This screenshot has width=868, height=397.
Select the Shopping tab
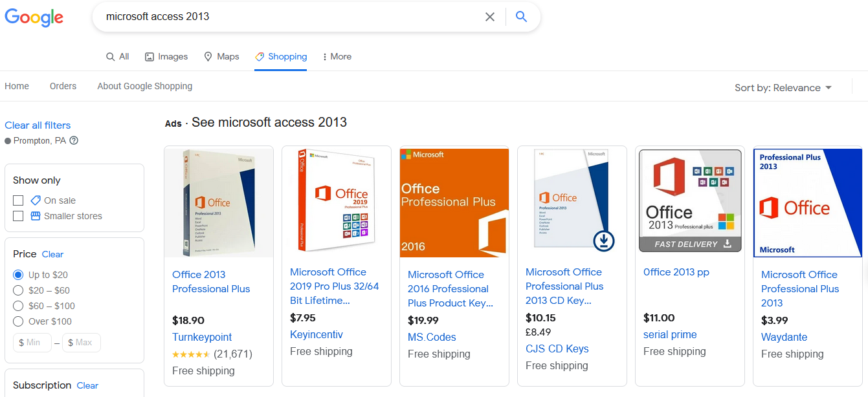281,57
